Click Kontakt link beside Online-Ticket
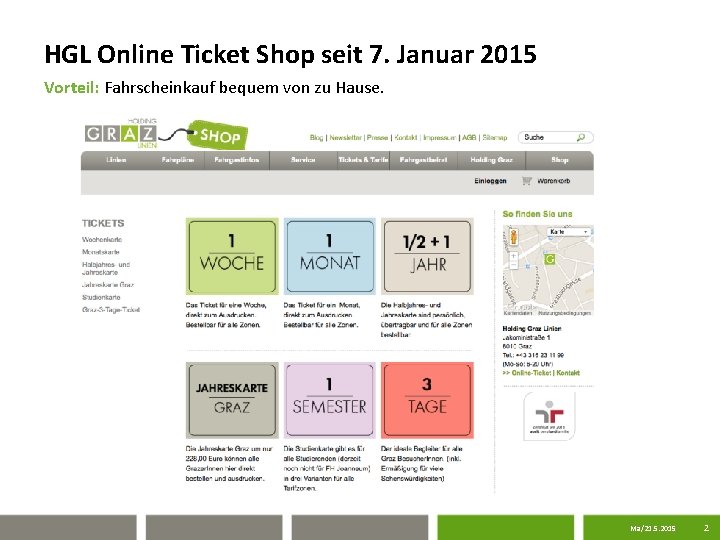The image size is (720, 540). click(568, 373)
